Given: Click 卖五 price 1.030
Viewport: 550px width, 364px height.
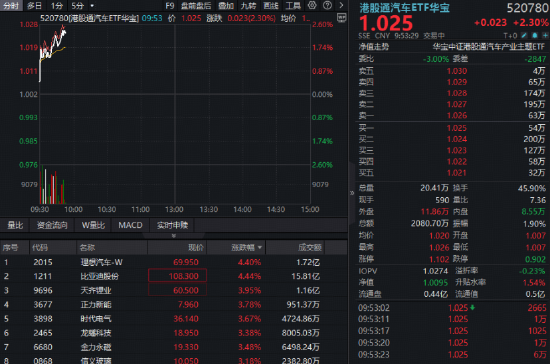Looking at the screenshot, I should [x=457, y=71].
